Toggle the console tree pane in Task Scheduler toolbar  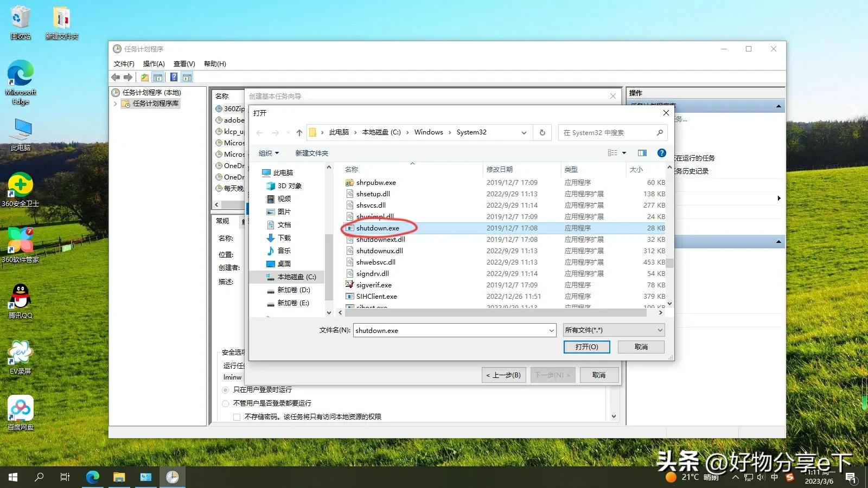click(158, 76)
